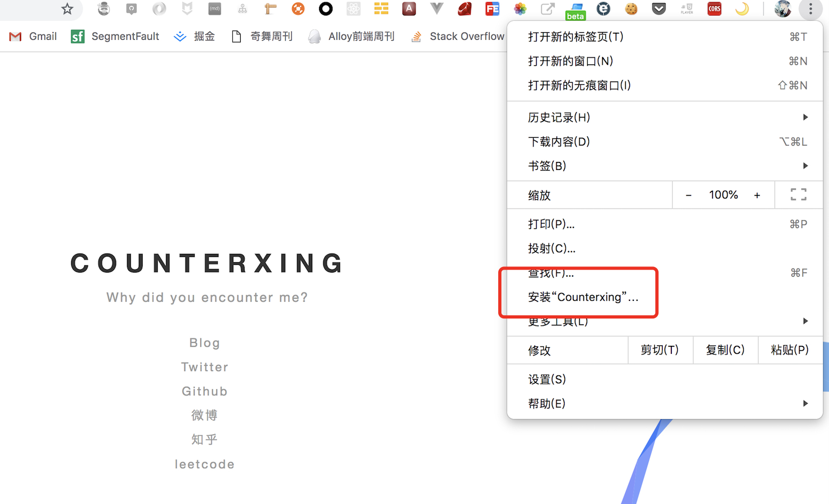This screenshot has height=504, width=829.
Task: Increase zoom with the plus button
Action: pos(757,195)
